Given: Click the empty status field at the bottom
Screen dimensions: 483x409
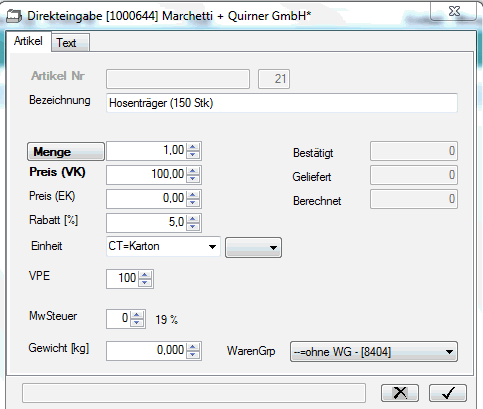Looking at the screenshot, I should pyautogui.click(x=194, y=393).
